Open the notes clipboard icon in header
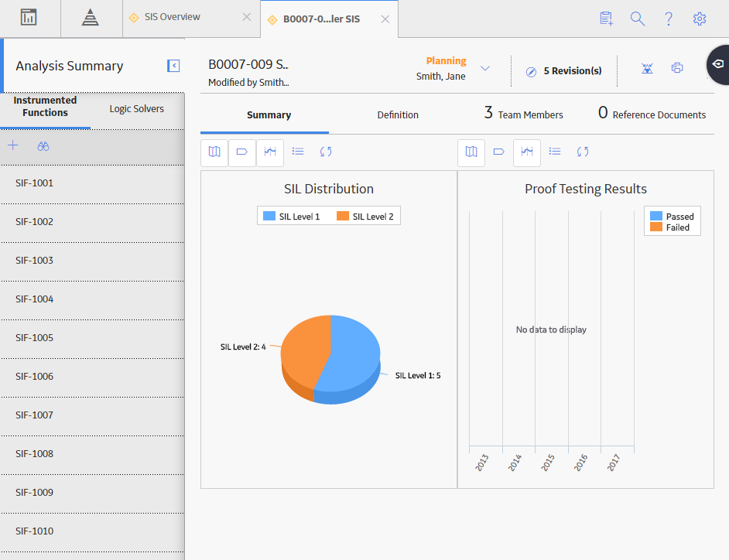Image resolution: width=729 pixels, height=560 pixels. coord(606,19)
